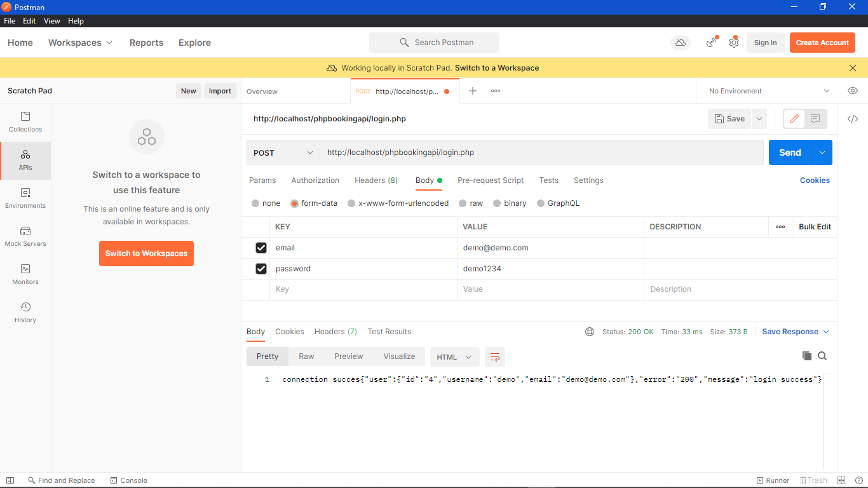Dismiss the Scratch Pad yellow banner

coord(853,68)
